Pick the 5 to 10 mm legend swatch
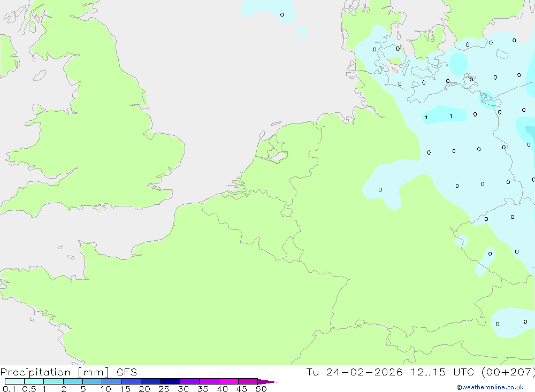535x392 pixels. 92,381
